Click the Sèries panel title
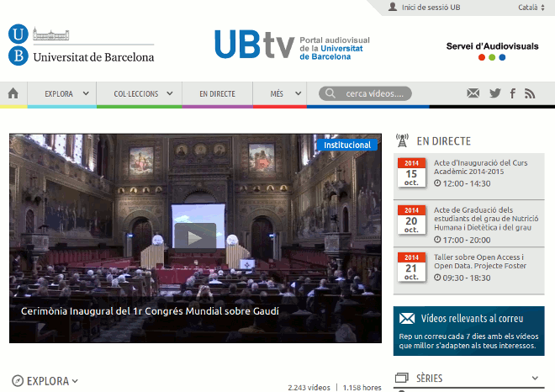Image resolution: width=555 pixels, height=392 pixels. coord(429,379)
